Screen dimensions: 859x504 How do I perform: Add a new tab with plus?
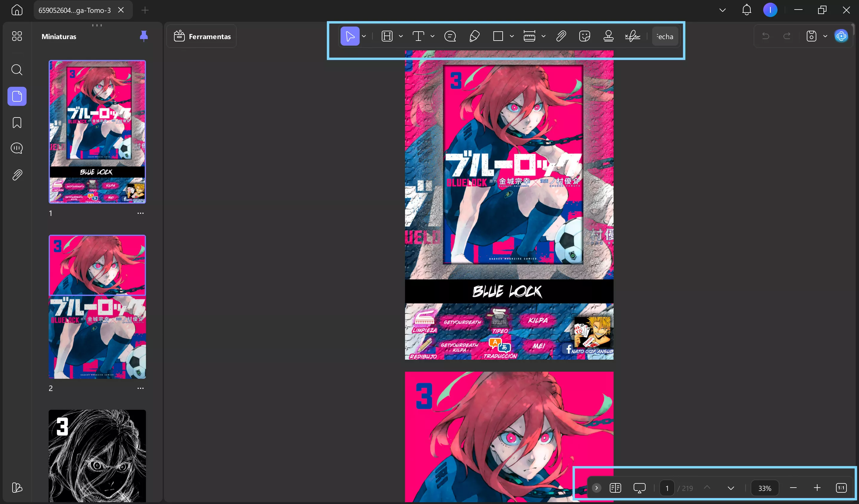point(145,10)
